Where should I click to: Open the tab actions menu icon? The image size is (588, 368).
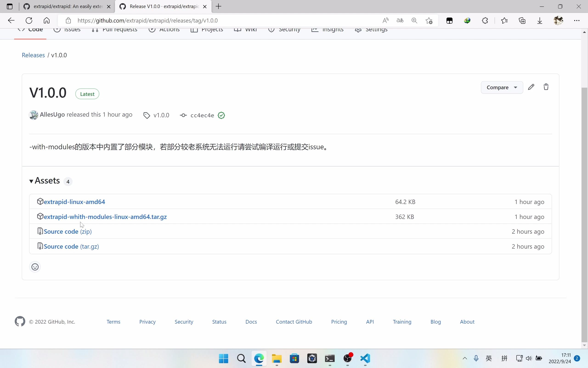pos(10,6)
